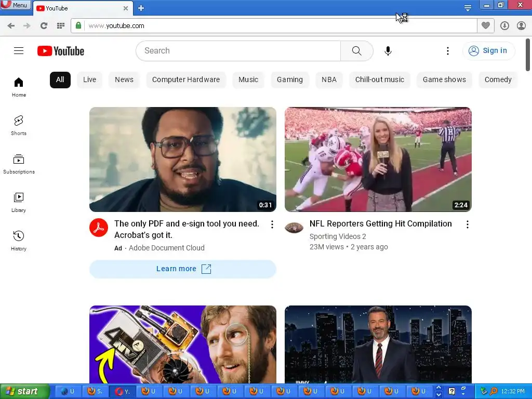The width and height of the screenshot is (532, 399).
Task: Open the NFL Reporters video thumbnail
Action: [378, 159]
